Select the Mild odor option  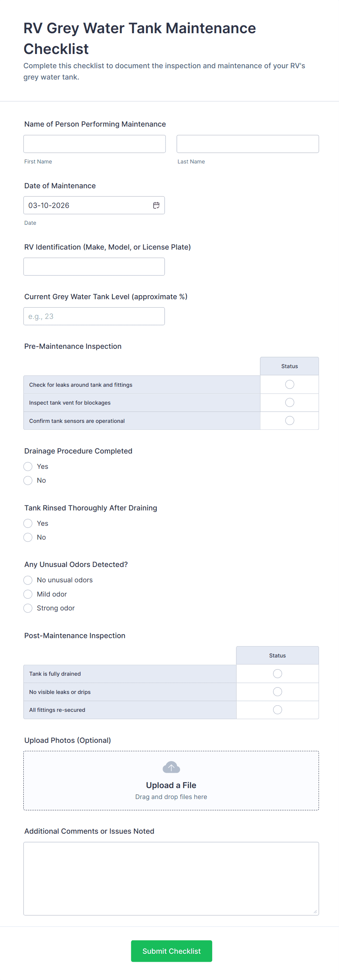28,594
